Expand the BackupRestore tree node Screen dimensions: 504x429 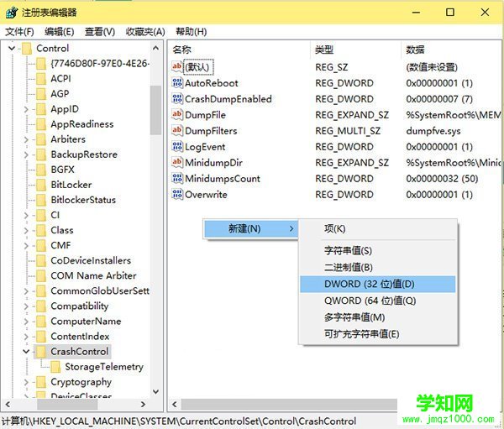(26, 154)
